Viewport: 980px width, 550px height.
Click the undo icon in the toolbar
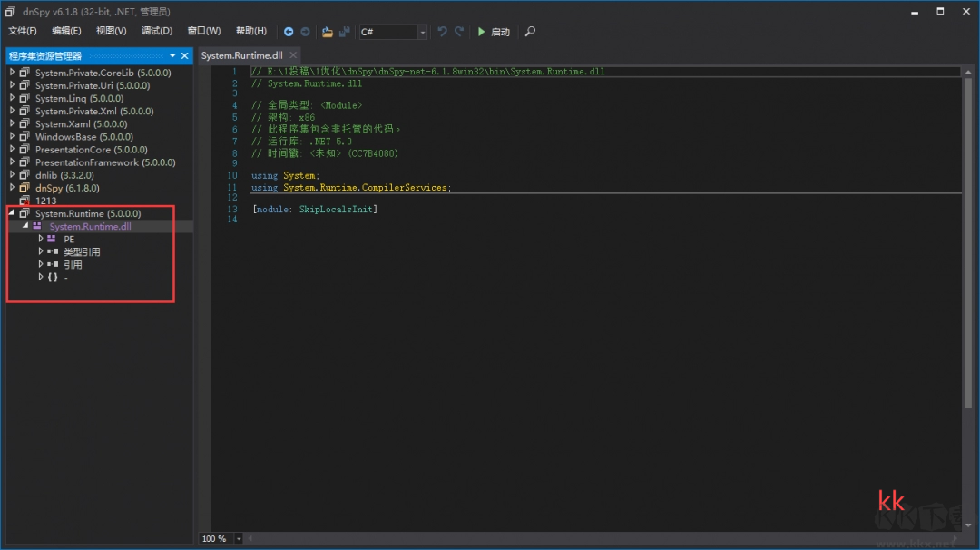[x=442, y=32]
